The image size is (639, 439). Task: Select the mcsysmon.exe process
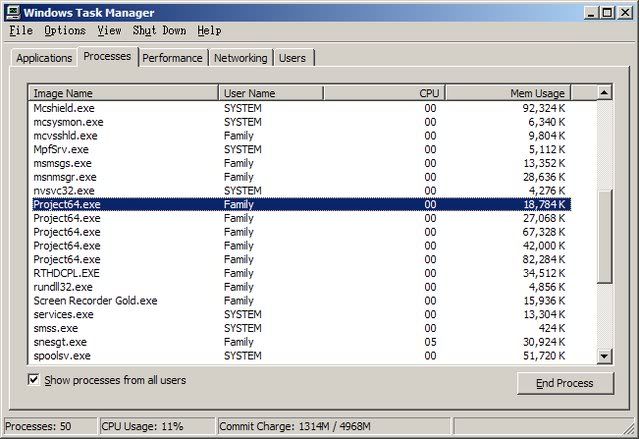pyautogui.click(x=302, y=122)
